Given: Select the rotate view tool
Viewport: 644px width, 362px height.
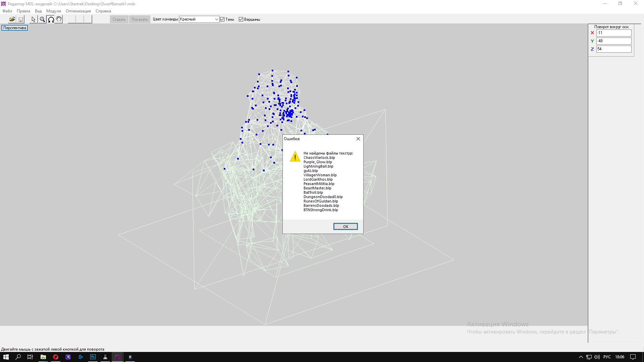Looking at the screenshot, I should pyautogui.click(x=51, y=19).
